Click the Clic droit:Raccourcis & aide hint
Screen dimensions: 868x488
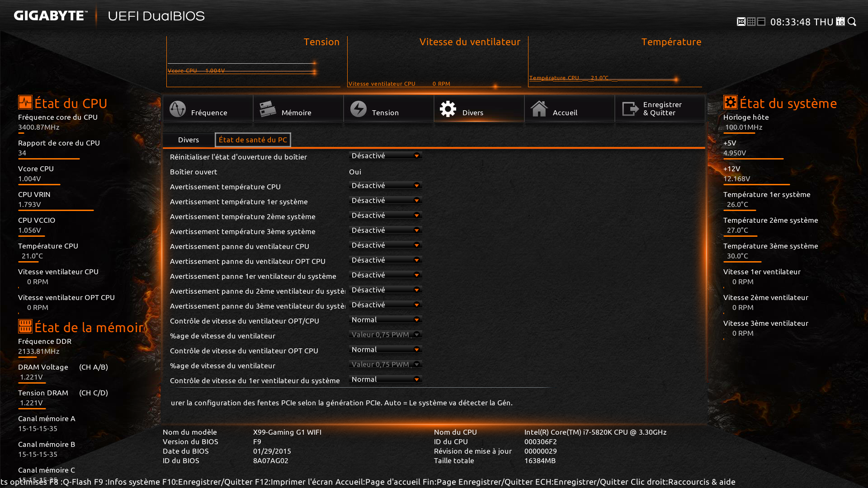[683, 482]
